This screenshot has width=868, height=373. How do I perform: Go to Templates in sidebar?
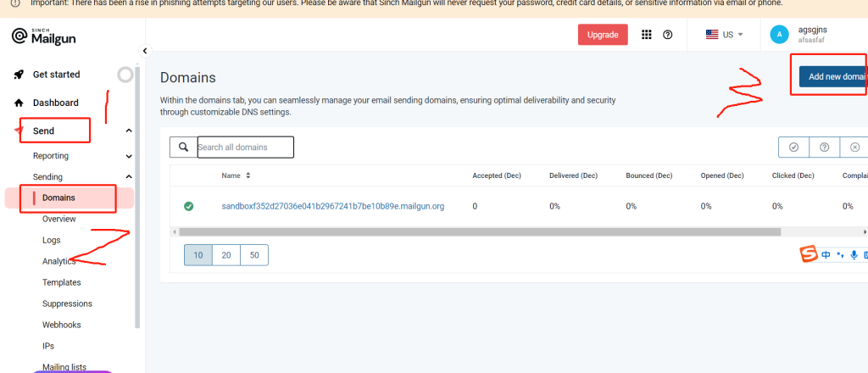[x=62, y=282]
